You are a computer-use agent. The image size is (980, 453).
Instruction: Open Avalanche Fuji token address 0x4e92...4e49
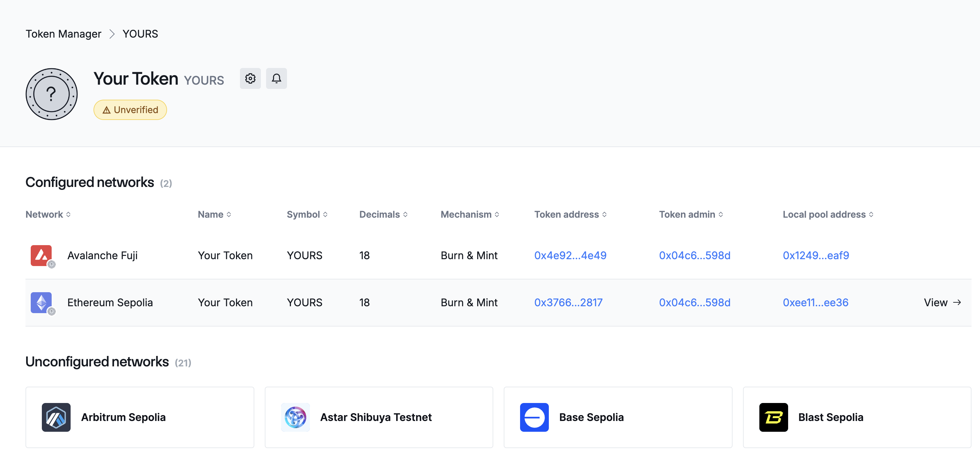click(570, 256)
